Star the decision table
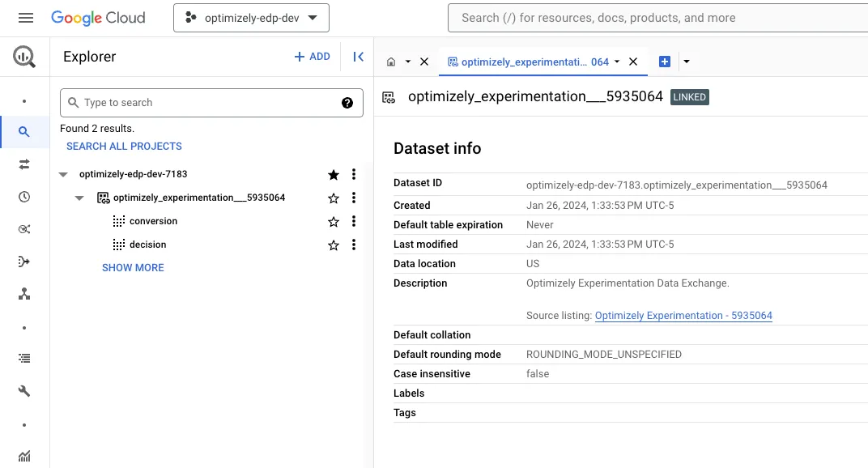 pyautogui.click(x=334, y=245)
